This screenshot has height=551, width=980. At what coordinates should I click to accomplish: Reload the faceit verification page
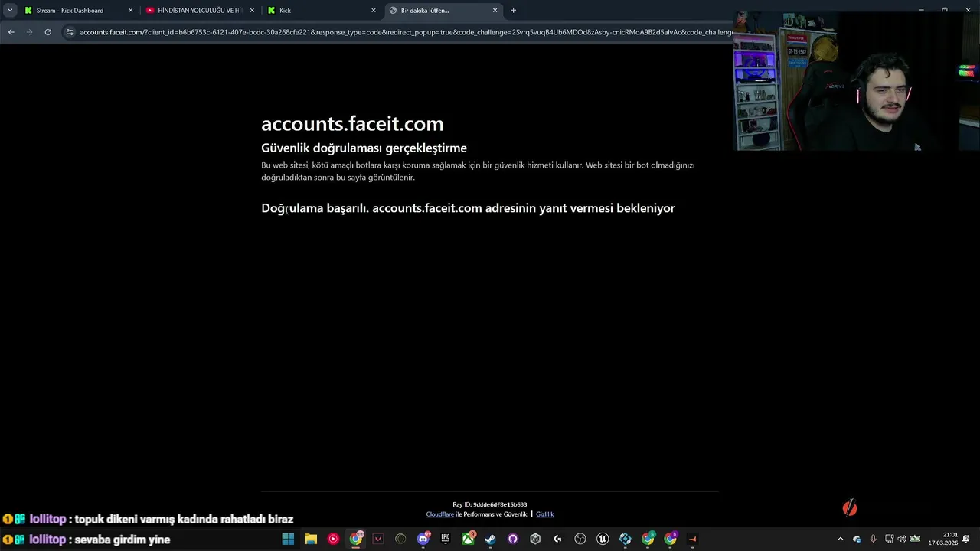(x=47, y=32)
